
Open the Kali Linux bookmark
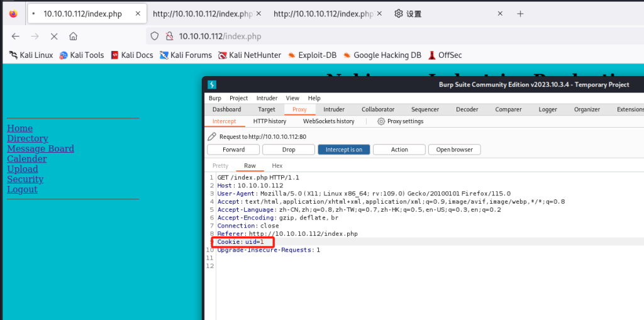pyautogui.click(x=31, y=55)
